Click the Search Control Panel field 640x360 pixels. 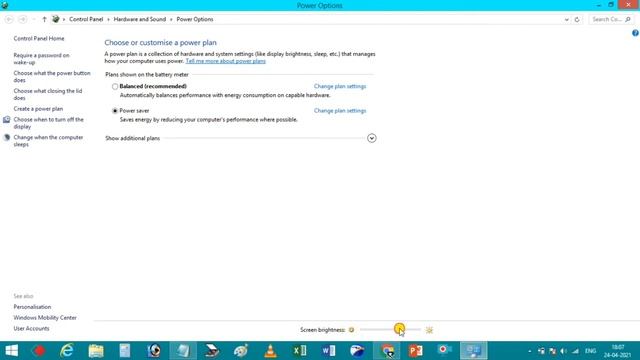[611, 19]
